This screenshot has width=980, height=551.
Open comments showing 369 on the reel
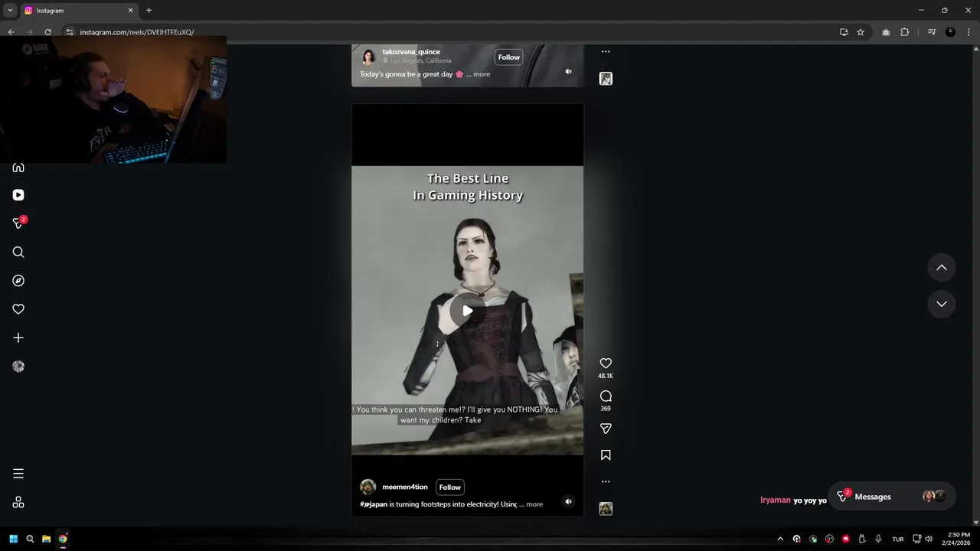point(606,396)
